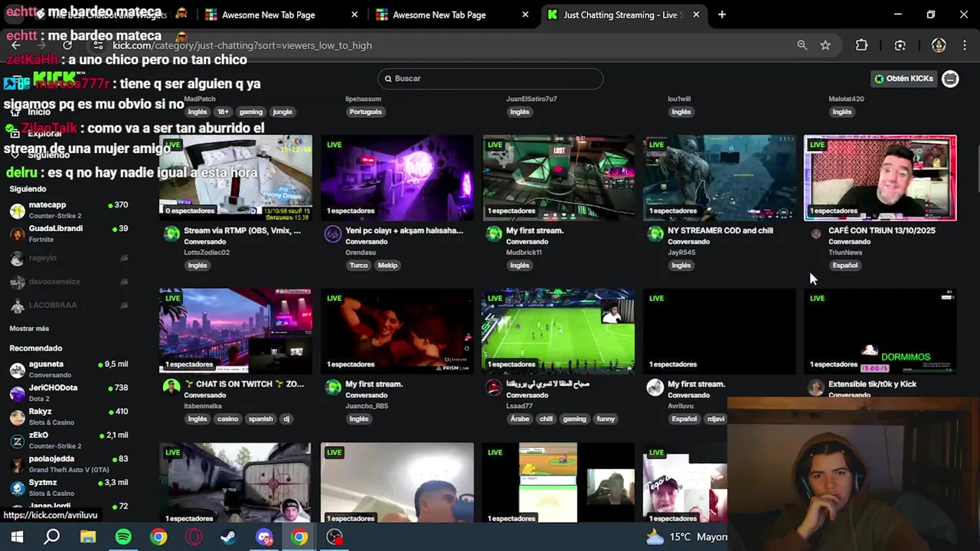Open OBS Studio from the taskbar
Screen dimensions: 980x551
[x=335, y=537]
